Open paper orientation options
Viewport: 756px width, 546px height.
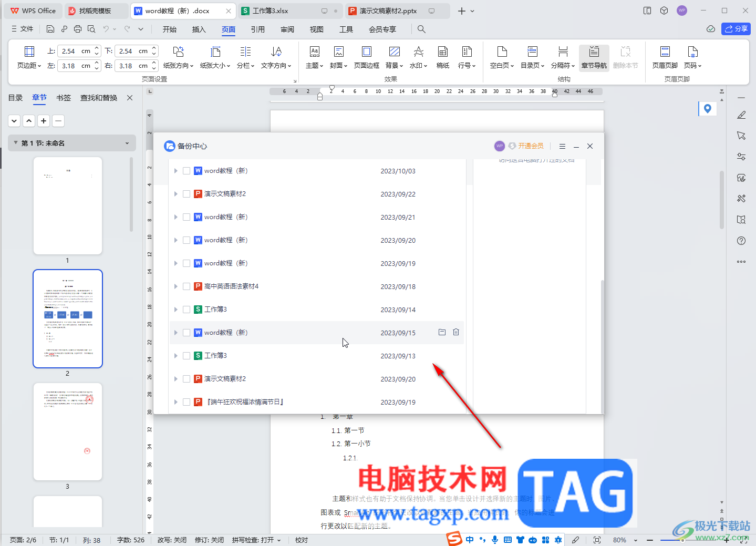point(178,57)
